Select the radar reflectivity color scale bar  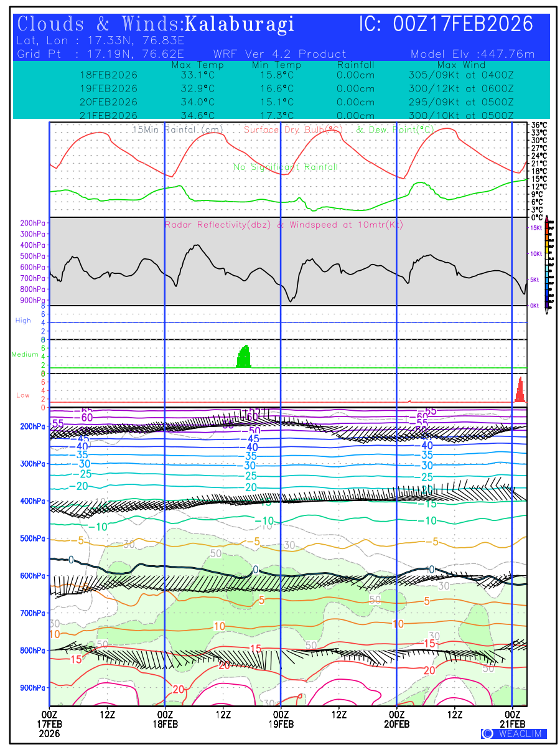coord(547,262)
